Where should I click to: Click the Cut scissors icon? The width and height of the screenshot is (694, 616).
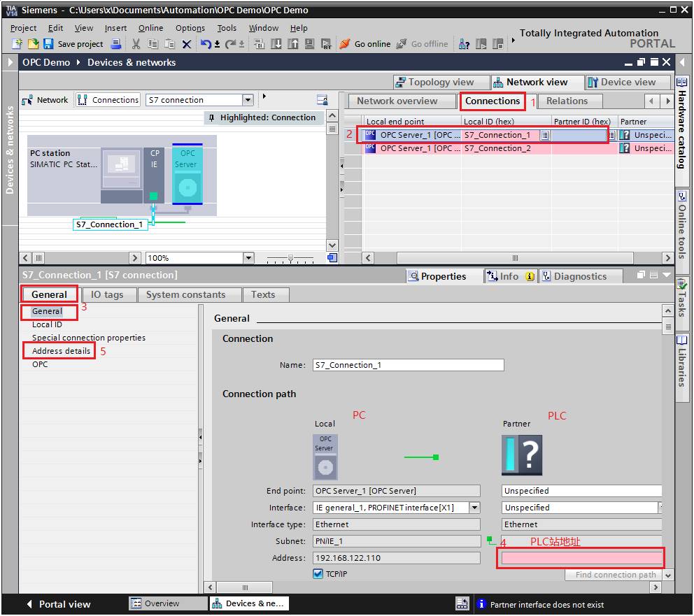pyautogui.click(x=136, y=44)
